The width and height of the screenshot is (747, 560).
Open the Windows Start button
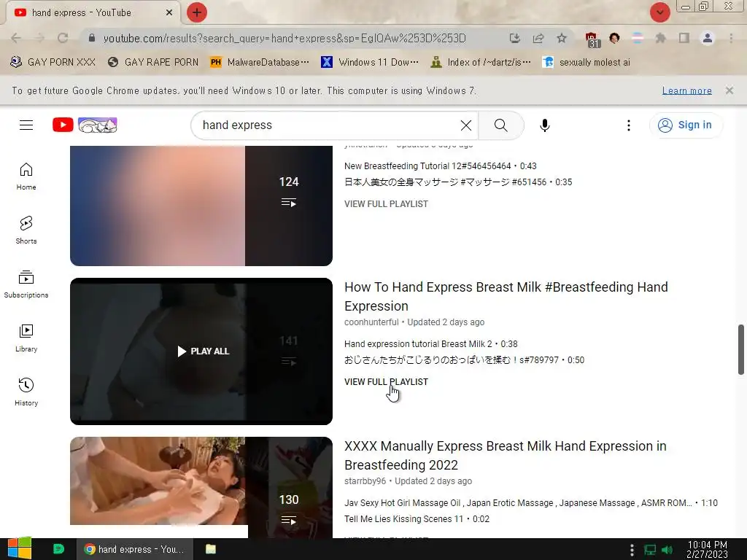(19, 548)
